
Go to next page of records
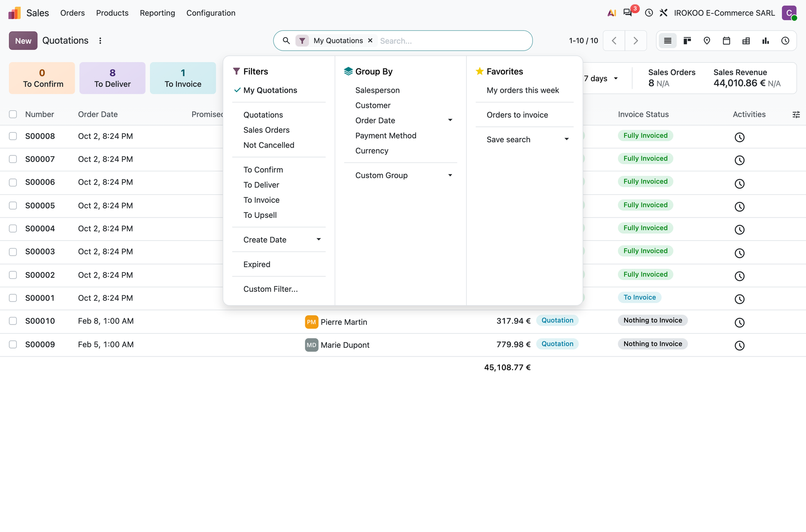point(636,41)
